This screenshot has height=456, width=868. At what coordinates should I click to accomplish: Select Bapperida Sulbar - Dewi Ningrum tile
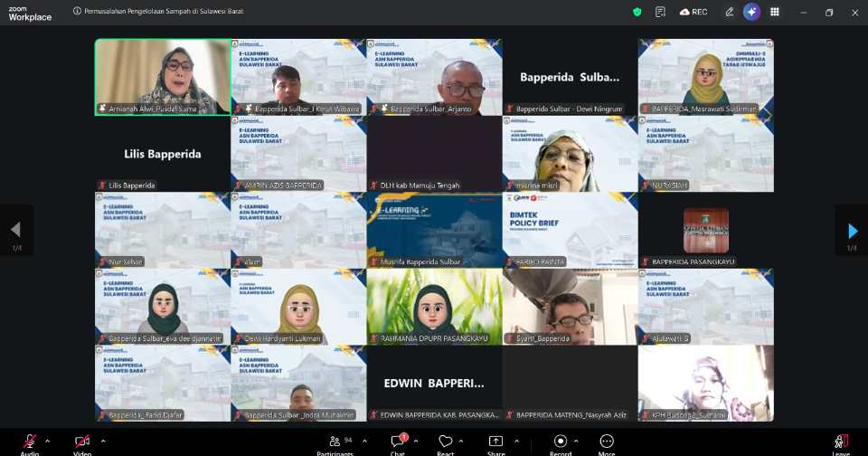pyautogui.click(x=571, y=77)
